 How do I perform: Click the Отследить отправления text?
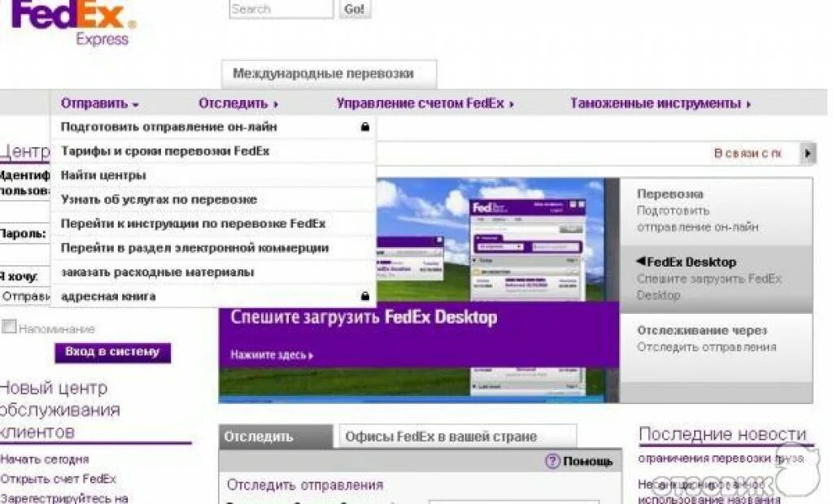305,484
